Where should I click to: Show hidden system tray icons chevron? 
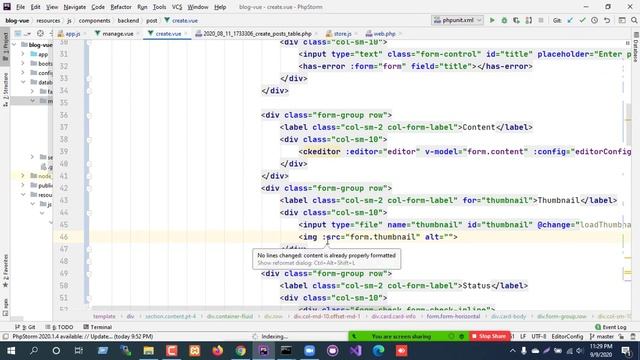pyautogui.click(x=512, y=351)
